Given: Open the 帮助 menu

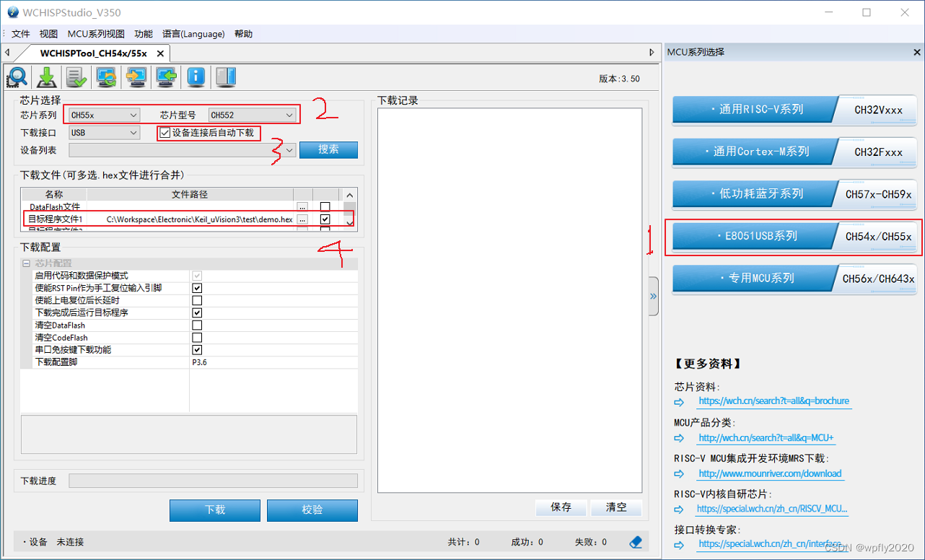Looking at the screenshot, I should pos(243,34).
